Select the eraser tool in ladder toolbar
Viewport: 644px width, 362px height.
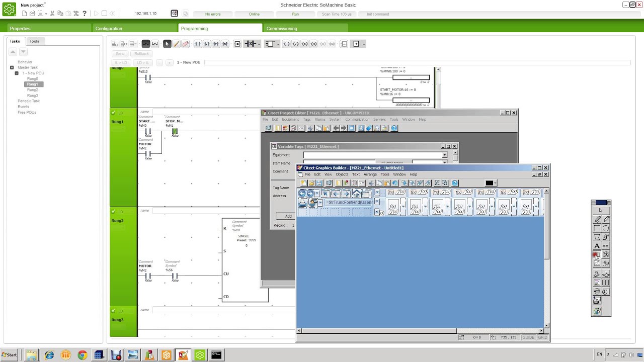(185, 44)
